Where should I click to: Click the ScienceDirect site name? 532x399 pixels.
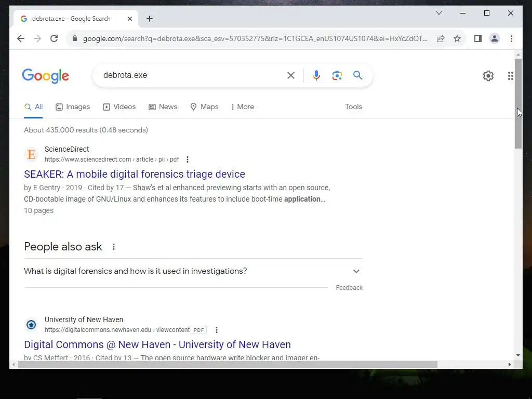click(67, 149)
